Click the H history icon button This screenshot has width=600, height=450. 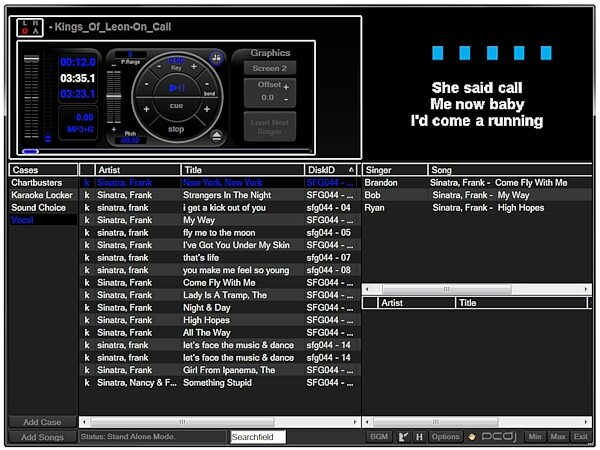click(419, 437)
